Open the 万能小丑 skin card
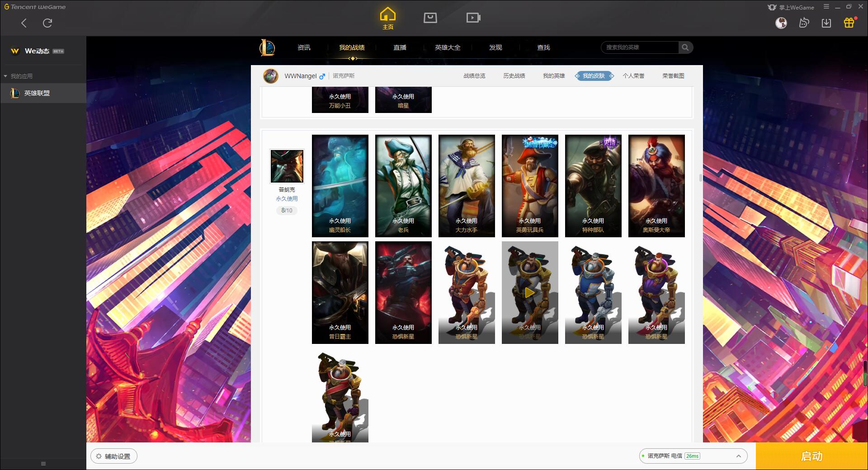This screenshot has height=470, width=868. 340,100
